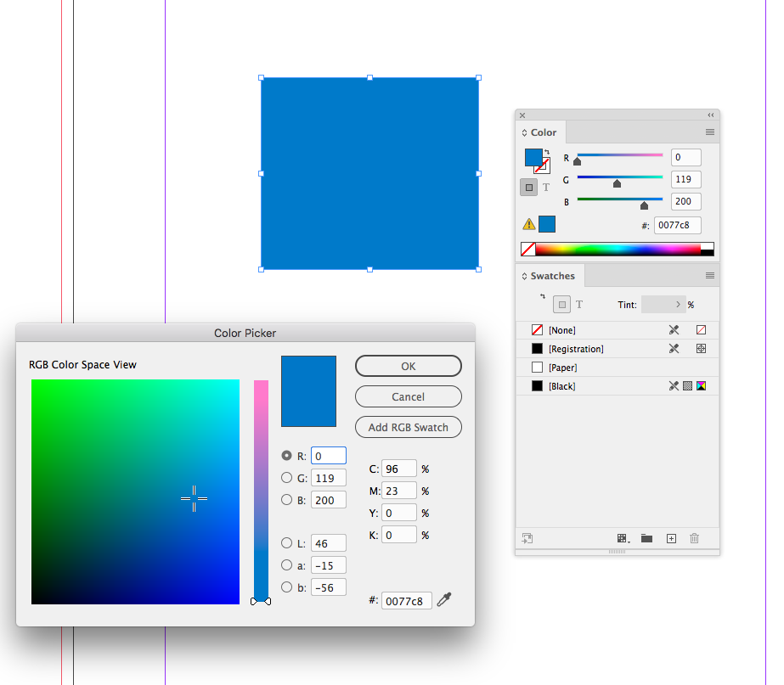Click the registration target icon next to [Registration]

[702, 348]
